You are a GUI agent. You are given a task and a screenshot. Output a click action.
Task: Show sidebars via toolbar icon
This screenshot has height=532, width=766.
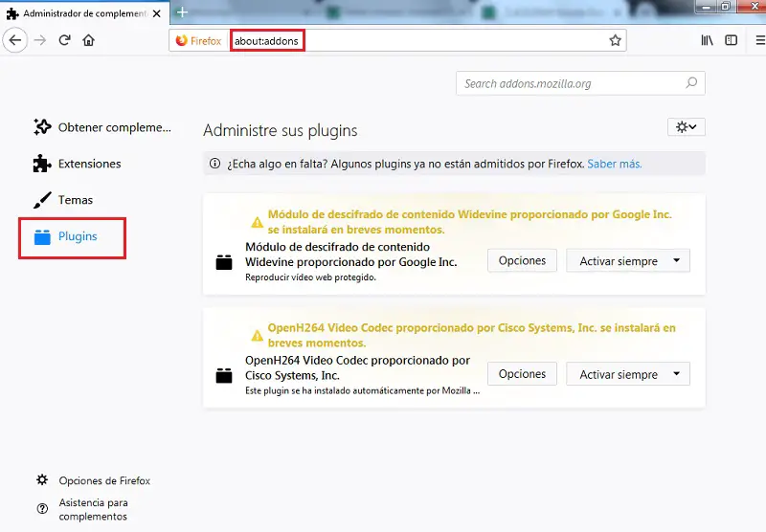click(x=731, y=40)
